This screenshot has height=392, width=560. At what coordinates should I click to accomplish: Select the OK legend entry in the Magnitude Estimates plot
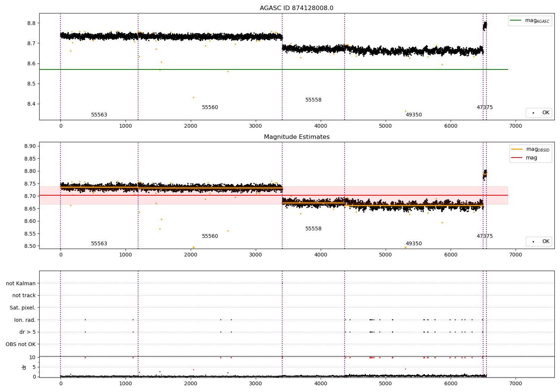pyautogui.click(x=539, y=242)
